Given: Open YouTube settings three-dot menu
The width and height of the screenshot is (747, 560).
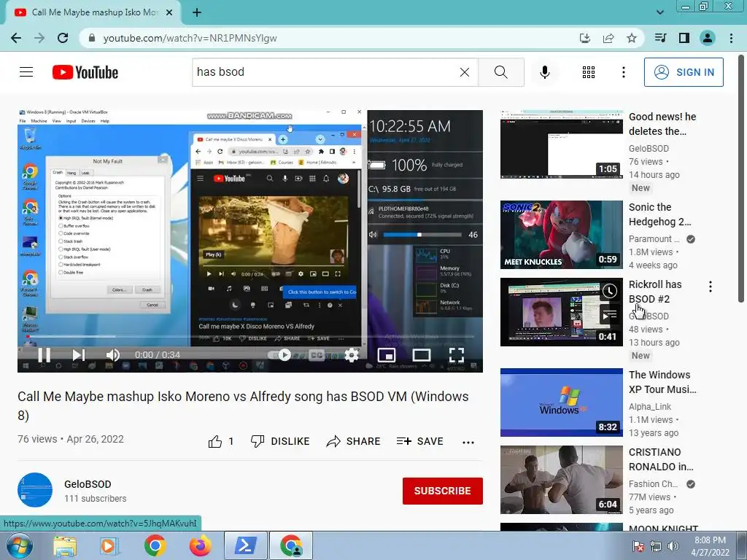Looking at the screenshot, I should [x=623, y=72].
